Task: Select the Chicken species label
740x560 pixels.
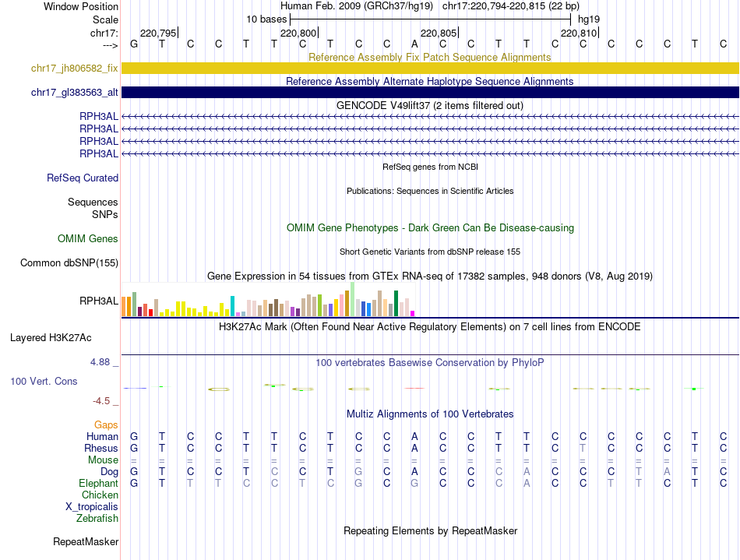Action: click(100, 495)
